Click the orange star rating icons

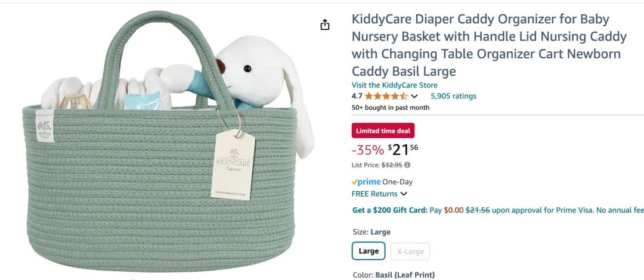[x=386, y=96]
